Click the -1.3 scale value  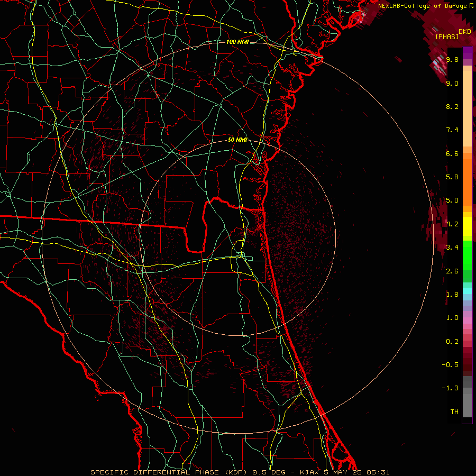pos(450,388)
